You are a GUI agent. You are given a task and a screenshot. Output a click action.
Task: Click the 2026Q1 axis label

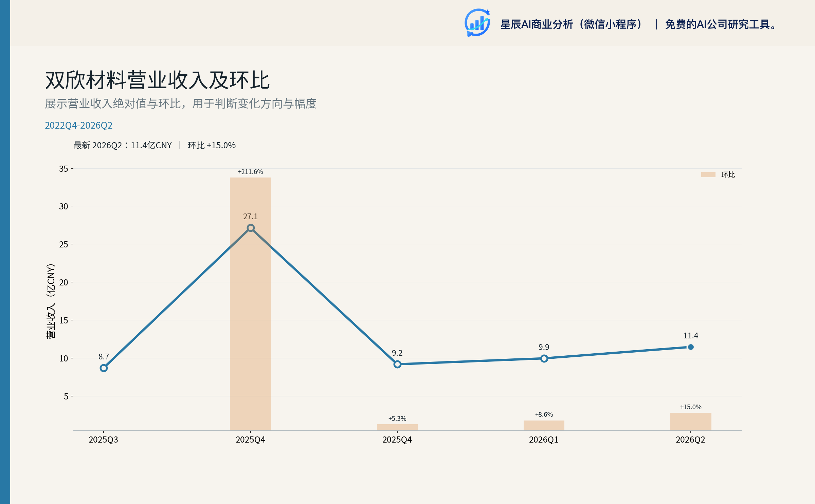click(544, 440)
